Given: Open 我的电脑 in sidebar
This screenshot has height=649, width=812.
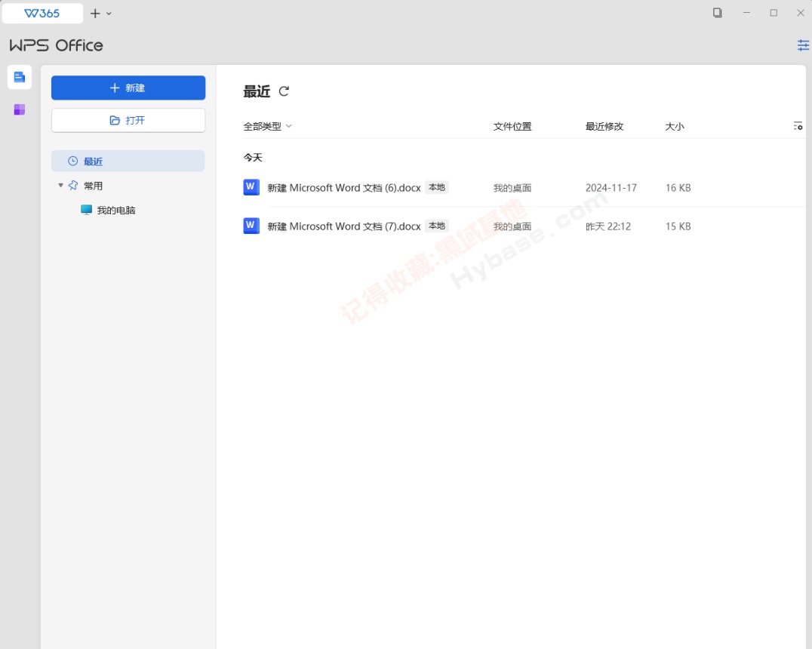Looking at the screenshot, I should (108, 210).
